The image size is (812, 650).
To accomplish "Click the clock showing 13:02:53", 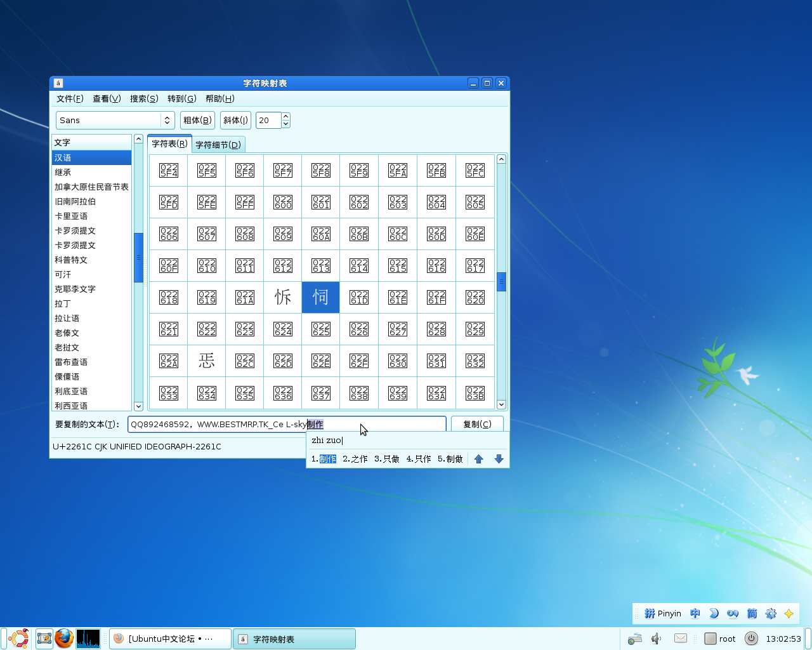I will point(783,639).
